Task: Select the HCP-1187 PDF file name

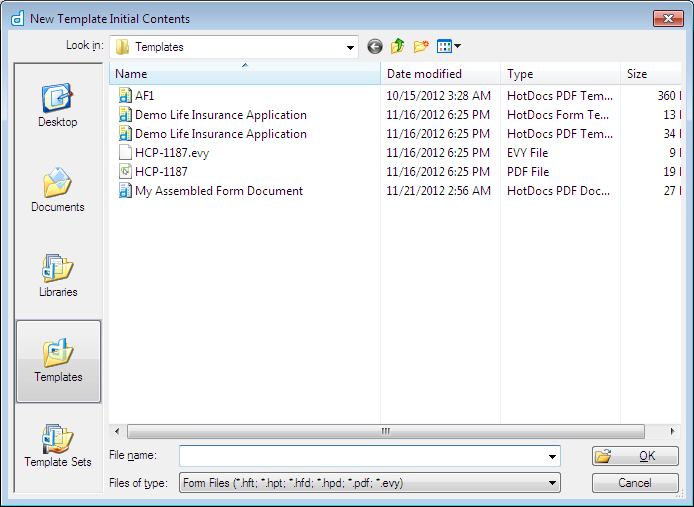Action: (161, 172)
